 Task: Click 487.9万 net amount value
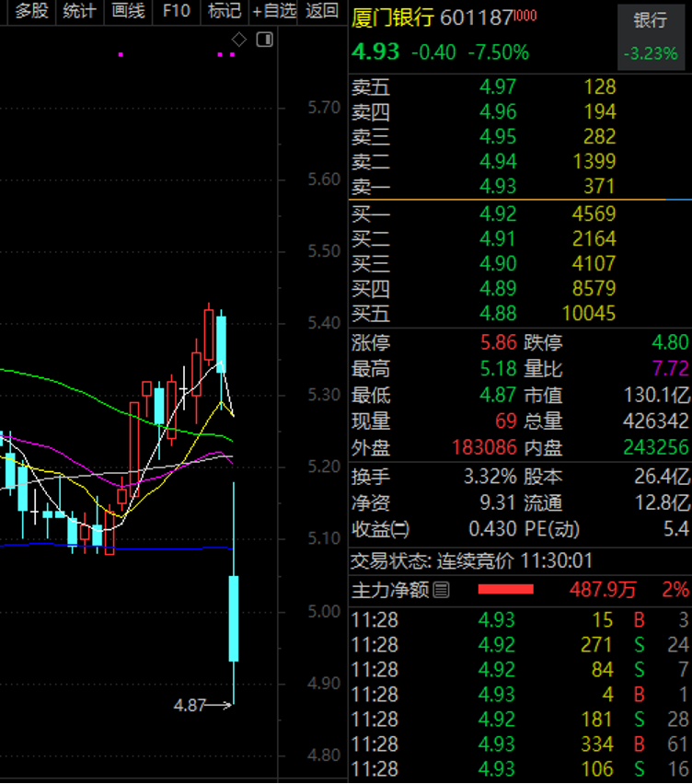coord(603,590)
